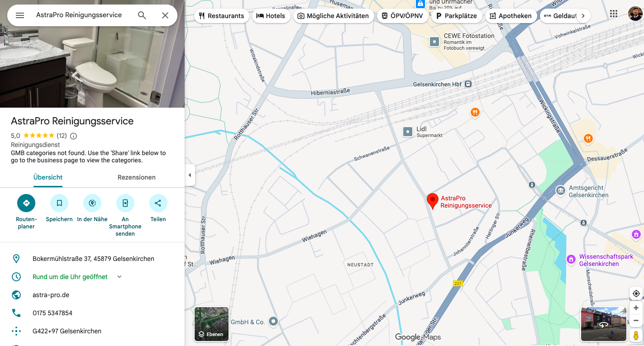The height and width of the screenshot is (346, 644).
Task: Open the Teilen share icon
Action: (x=158, y=203)
